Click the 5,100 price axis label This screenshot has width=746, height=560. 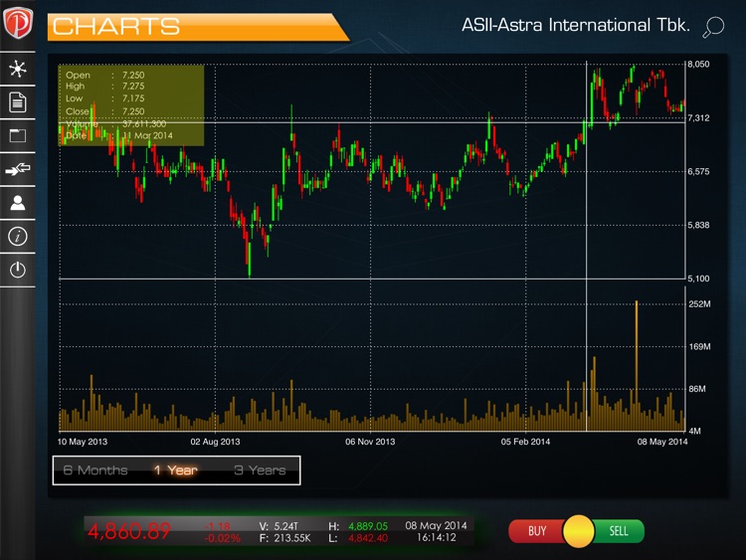point(698,279)
